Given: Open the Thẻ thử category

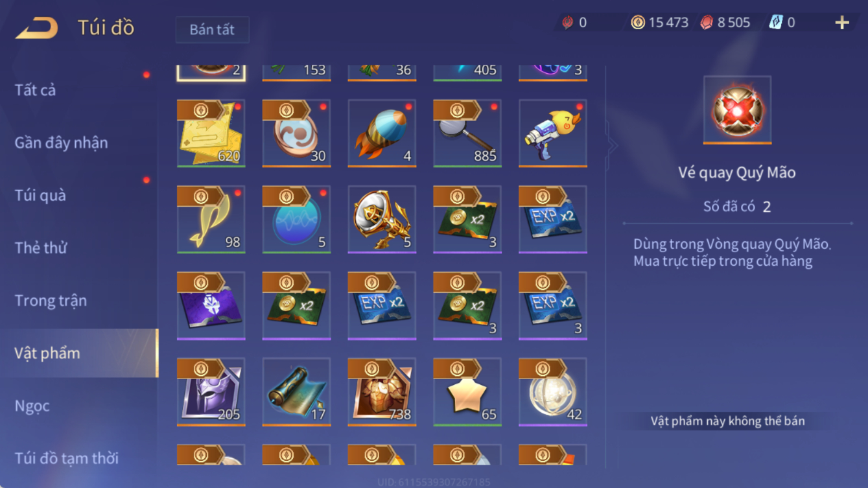Looking at the screenshot, I should [41, 248].
